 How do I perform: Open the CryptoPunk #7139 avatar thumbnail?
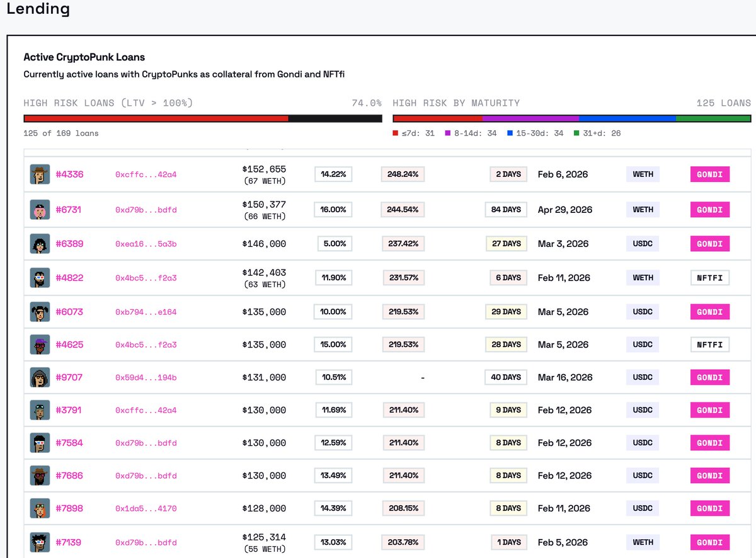40,542
